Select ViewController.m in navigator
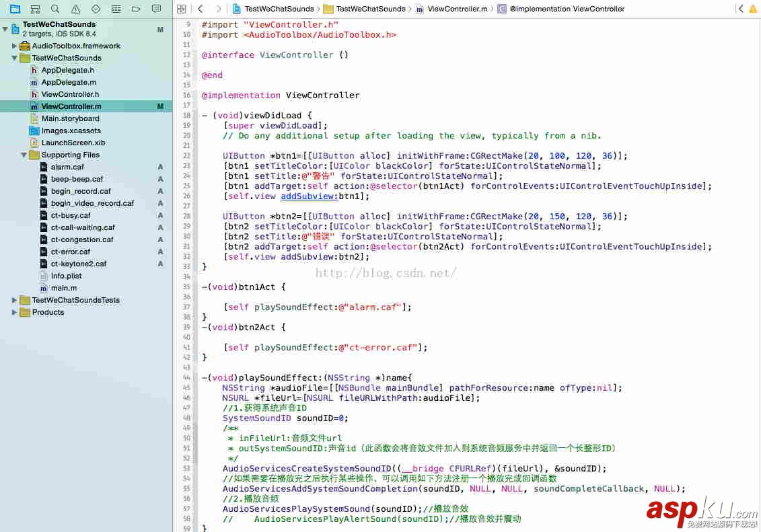Image resolution: width=761 pixels, height=532 pixels. [x=86, y=106]
